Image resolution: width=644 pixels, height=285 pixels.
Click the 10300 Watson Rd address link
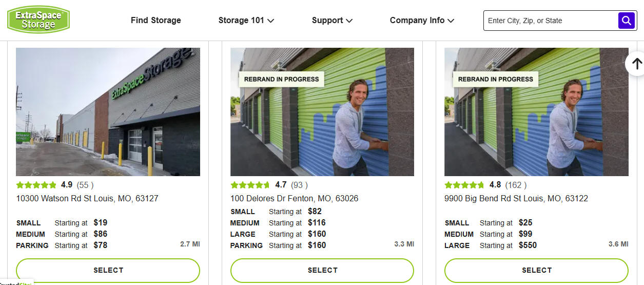tap(87, 198)
